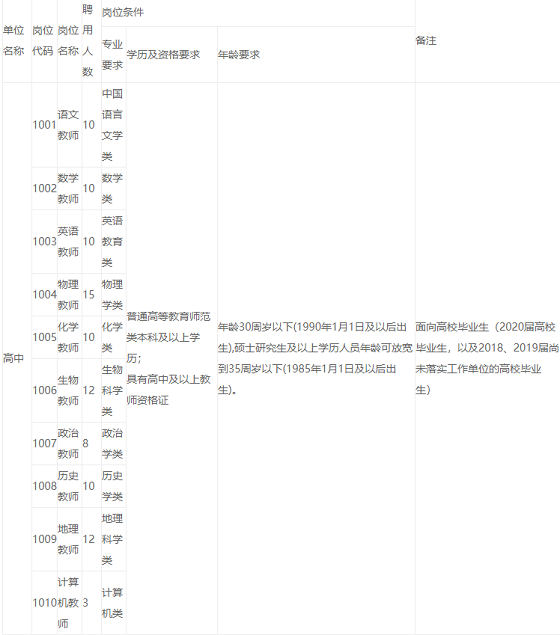This screenshot has height=635, width=560.
Task: Click the 岗位条件 header cell
Action: point(123,13)
